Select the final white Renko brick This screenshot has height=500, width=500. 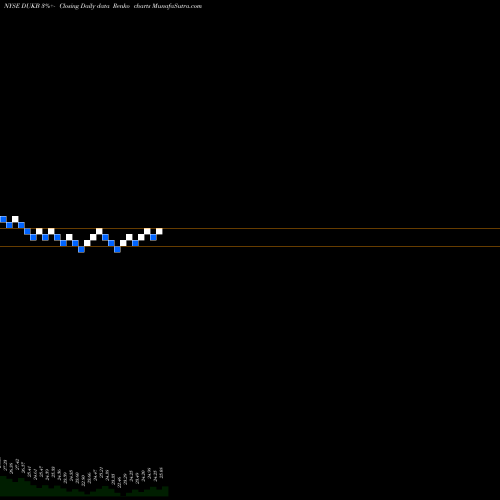(159, 231)
